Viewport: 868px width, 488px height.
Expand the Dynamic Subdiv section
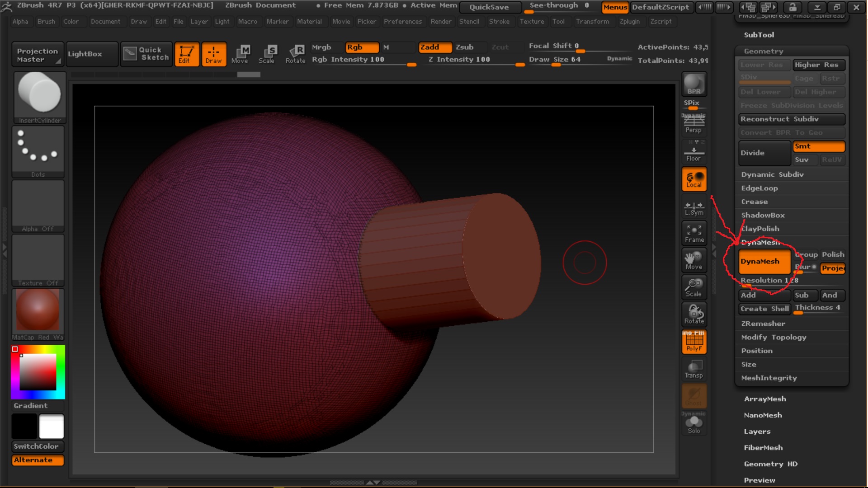(772, 174)
